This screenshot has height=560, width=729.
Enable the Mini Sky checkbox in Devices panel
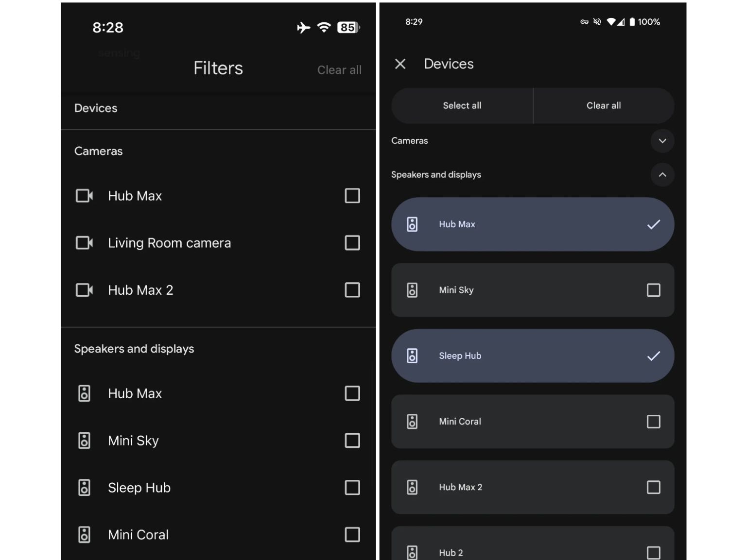[653, 290]
